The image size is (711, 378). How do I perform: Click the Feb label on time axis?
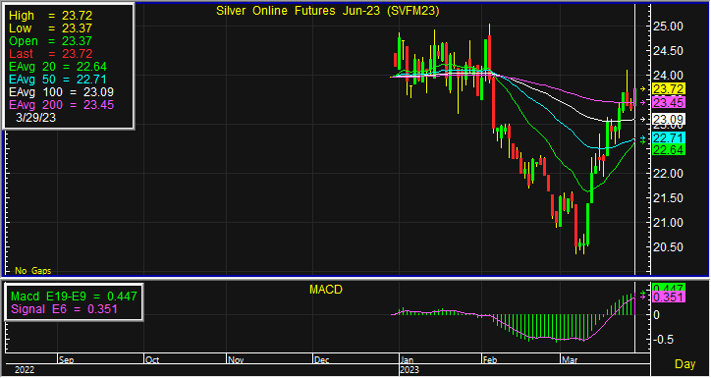(490, 360)
